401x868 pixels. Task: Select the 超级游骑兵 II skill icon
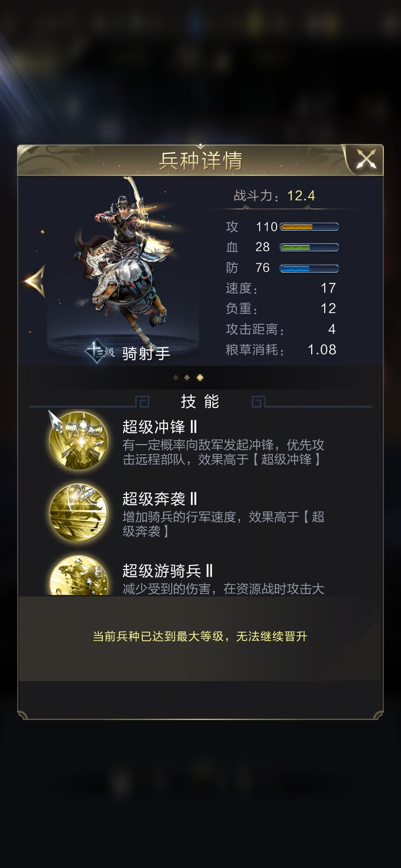coord(79,575)
